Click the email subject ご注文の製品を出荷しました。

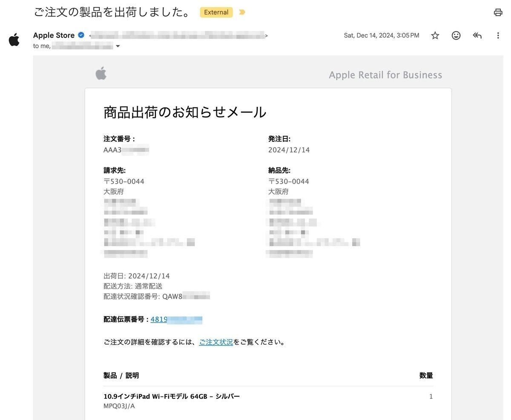coord(112,12)
